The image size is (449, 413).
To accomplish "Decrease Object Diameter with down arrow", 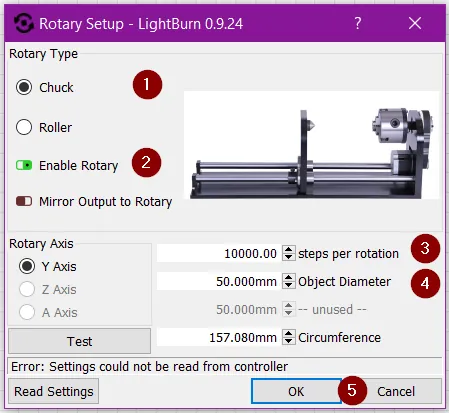I will [289, 286].
